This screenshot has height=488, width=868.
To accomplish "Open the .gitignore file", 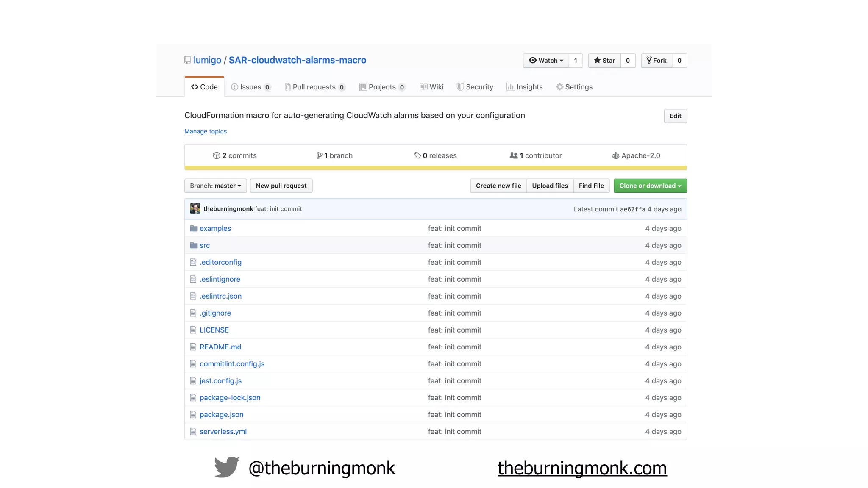I will [x=215, y=313].
